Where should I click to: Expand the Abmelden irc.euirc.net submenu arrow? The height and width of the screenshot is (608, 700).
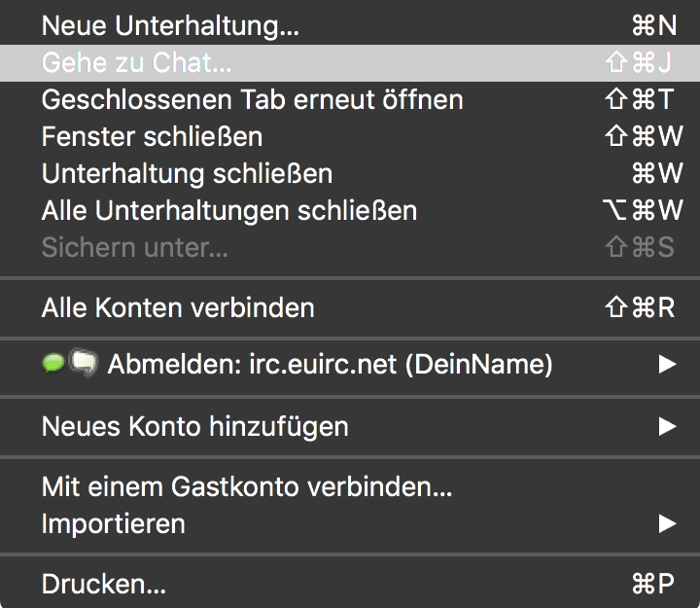(666, 365)
